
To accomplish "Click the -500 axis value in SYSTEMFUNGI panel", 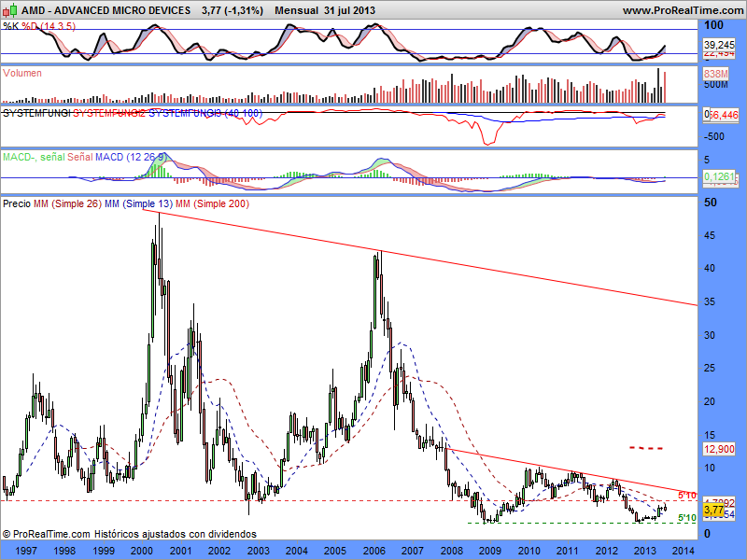I will tap(713, 136).
